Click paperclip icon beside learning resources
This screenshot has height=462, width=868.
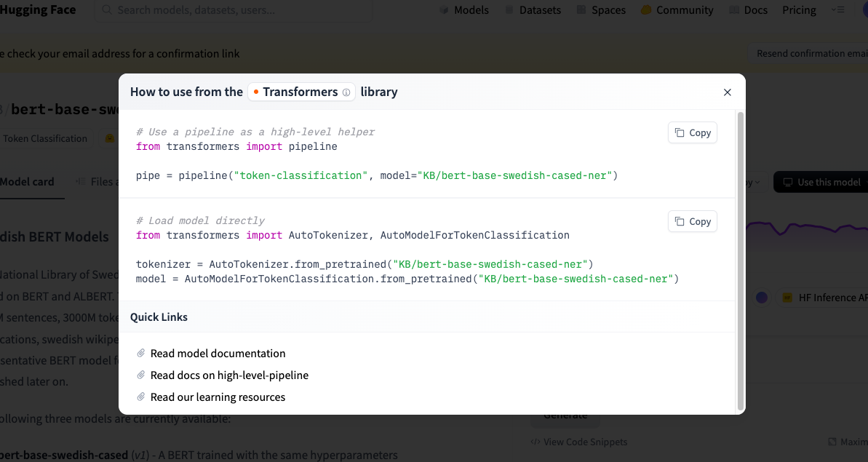pyautogui.click(x=141, y=397)
